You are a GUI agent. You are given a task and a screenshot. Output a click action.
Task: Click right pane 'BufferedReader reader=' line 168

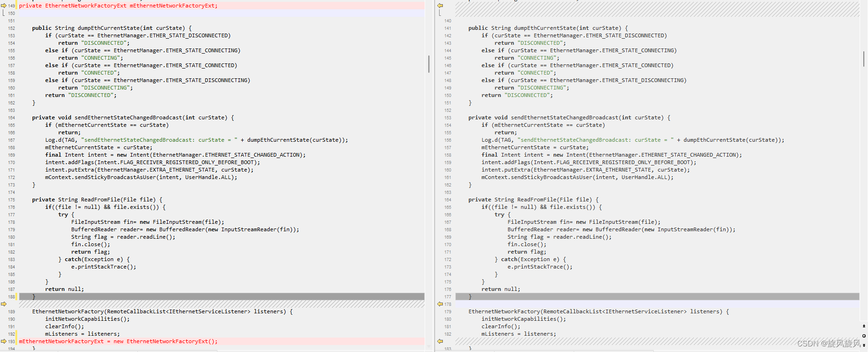(622, 229)
